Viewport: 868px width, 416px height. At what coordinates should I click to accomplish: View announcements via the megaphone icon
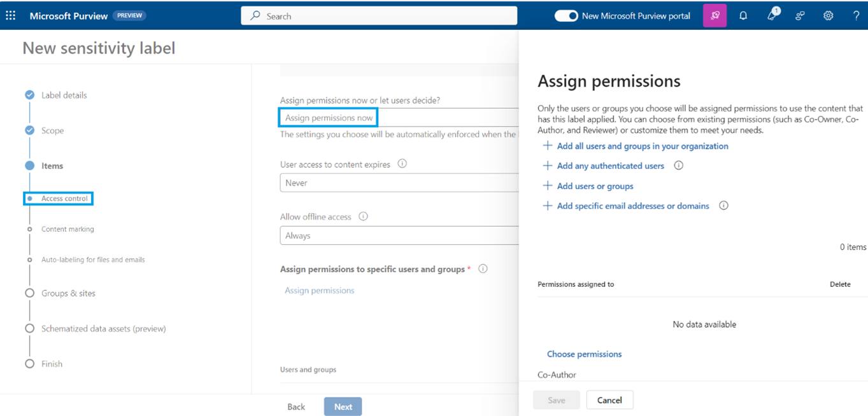point(771,15)
